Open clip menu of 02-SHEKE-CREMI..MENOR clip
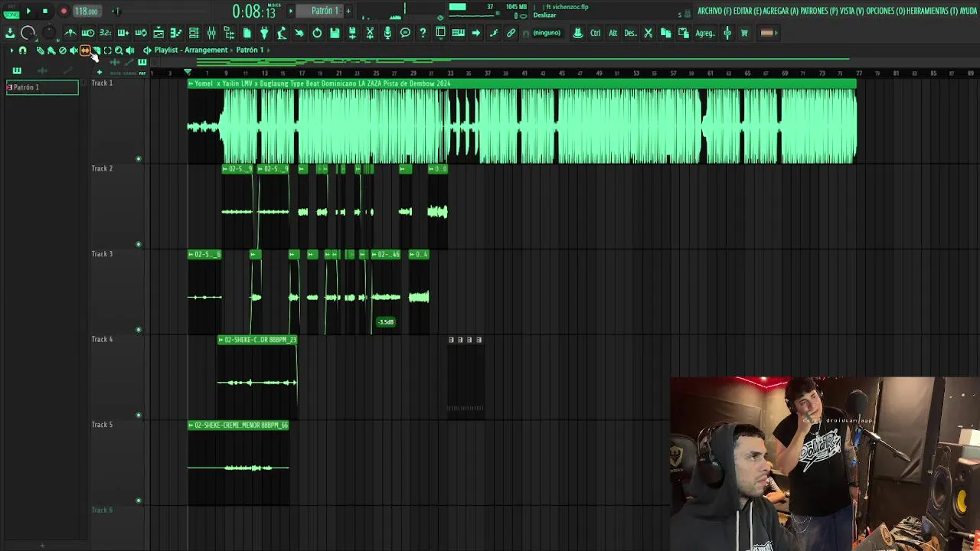The image size is (980, 551). [x=191, y=425]
